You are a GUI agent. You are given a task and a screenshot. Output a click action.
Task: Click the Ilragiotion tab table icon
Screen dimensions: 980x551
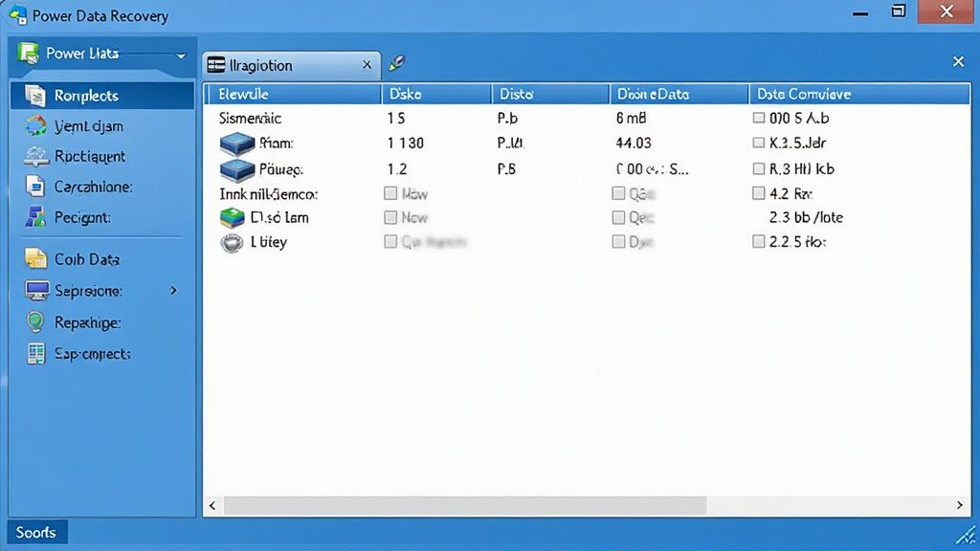point(216,64)
